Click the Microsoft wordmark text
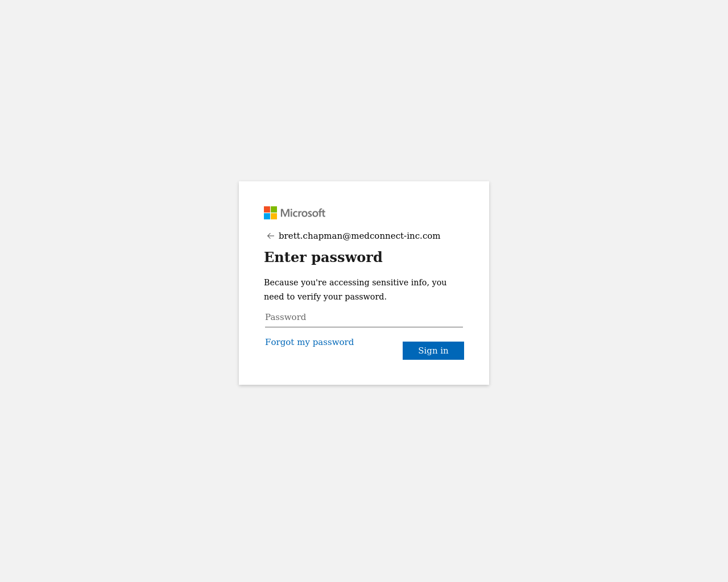The image size is (728, 582). tap(303, 213)
